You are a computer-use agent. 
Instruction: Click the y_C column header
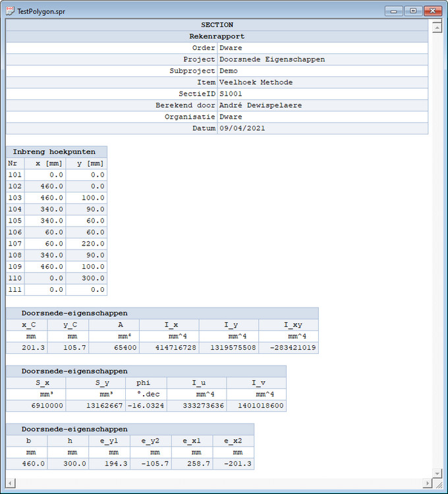point(69,325)
